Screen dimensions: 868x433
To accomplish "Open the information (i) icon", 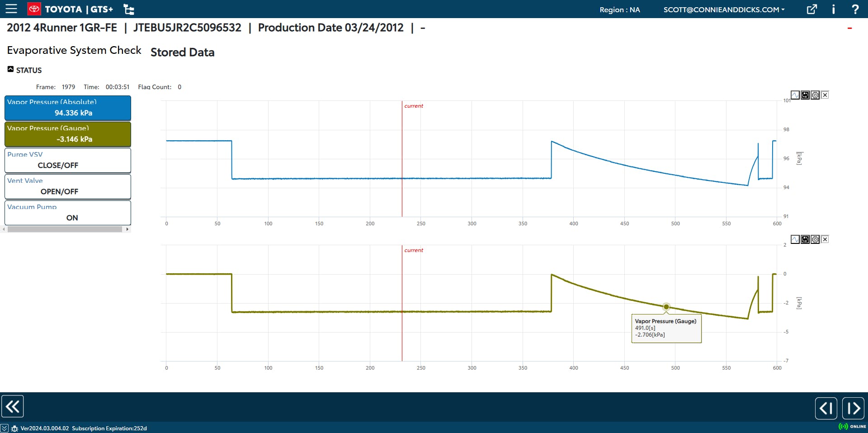I will [833, 9].
